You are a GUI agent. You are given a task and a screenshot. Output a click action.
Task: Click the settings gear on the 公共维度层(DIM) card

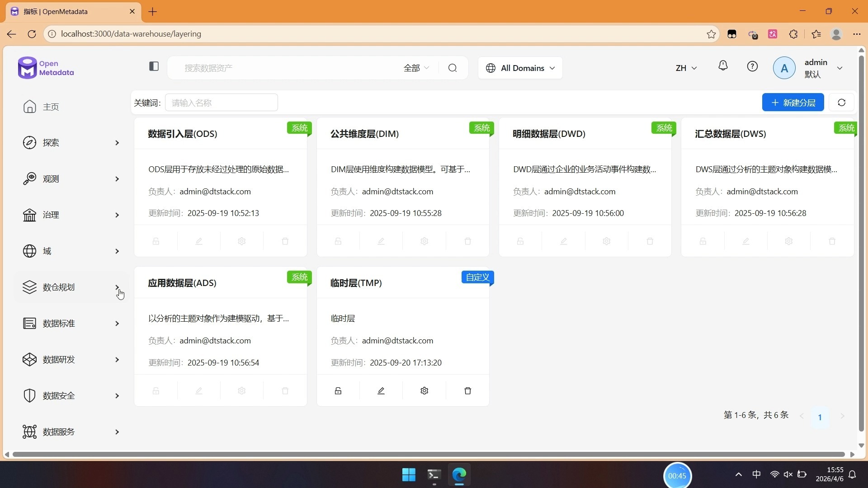click(424, 241)
